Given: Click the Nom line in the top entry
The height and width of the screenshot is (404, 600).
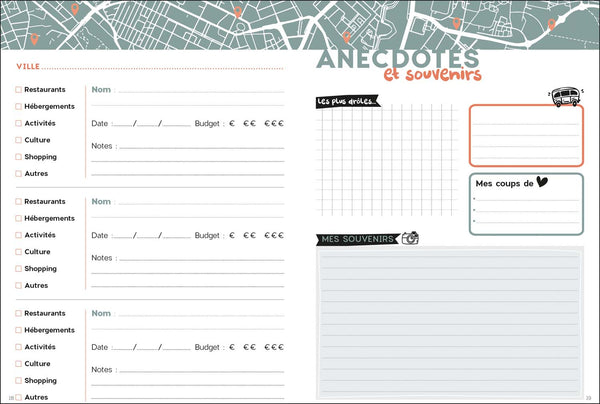Looking at the screenshot, I should [201, 91].
